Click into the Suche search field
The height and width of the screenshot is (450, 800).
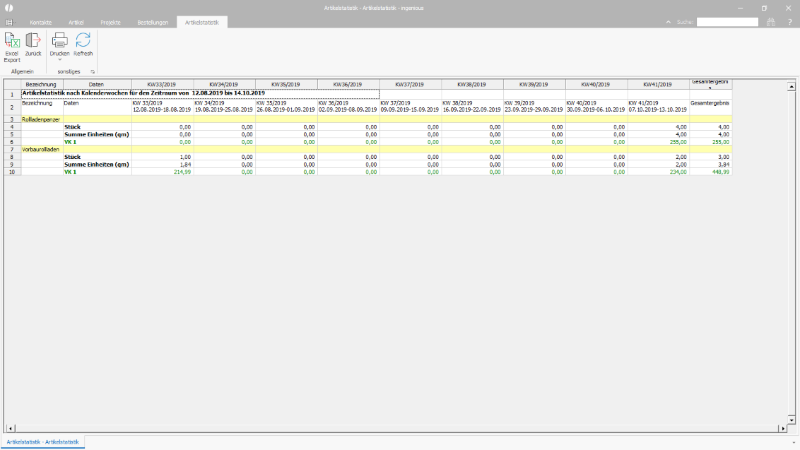727,22
